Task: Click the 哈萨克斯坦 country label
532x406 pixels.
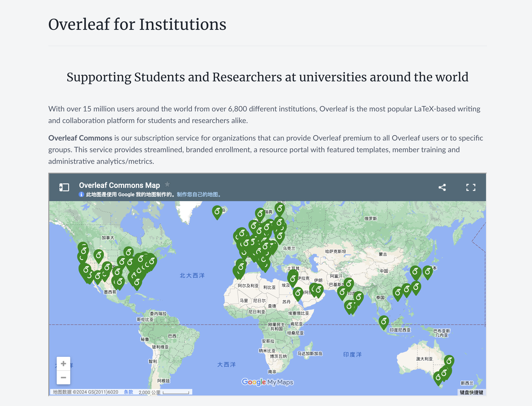Action: (x=336, y=251)
